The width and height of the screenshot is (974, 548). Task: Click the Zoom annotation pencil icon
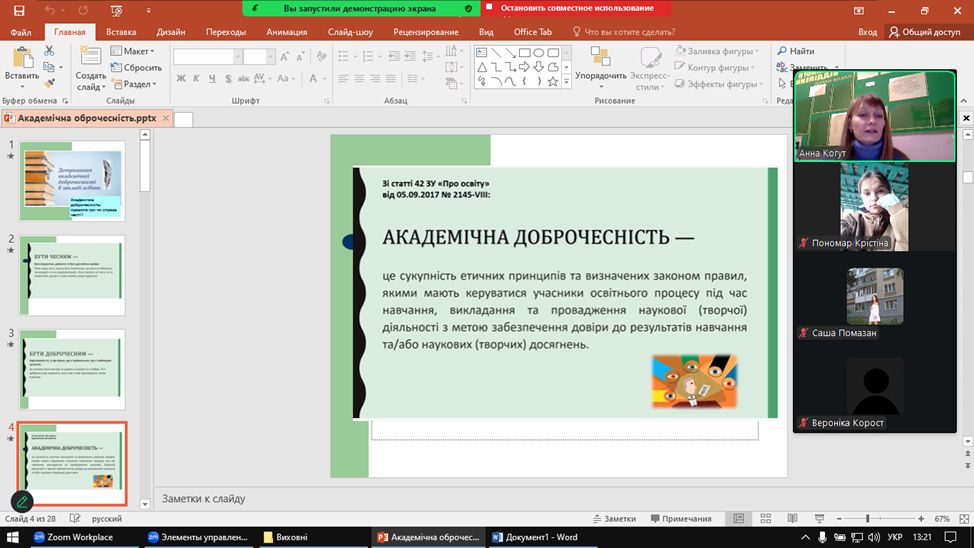21,502
